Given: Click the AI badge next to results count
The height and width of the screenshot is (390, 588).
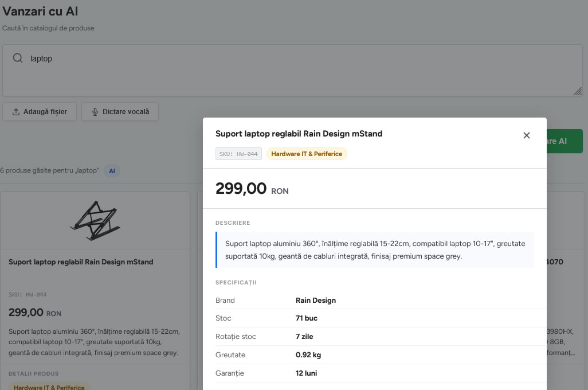Looking at the screenshot, I should pyautogui.click(x=112, y=171).
